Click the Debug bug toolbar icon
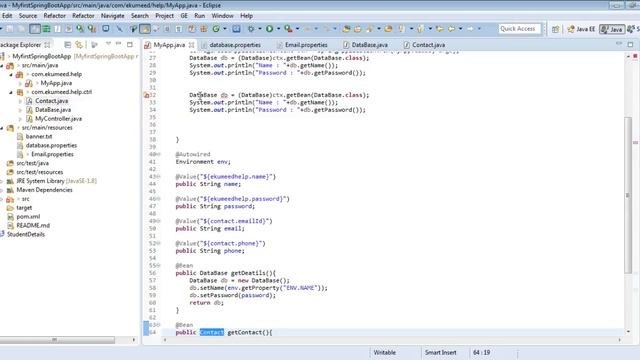The height and width of the screenshot is (360, 640). coord(251,29)
